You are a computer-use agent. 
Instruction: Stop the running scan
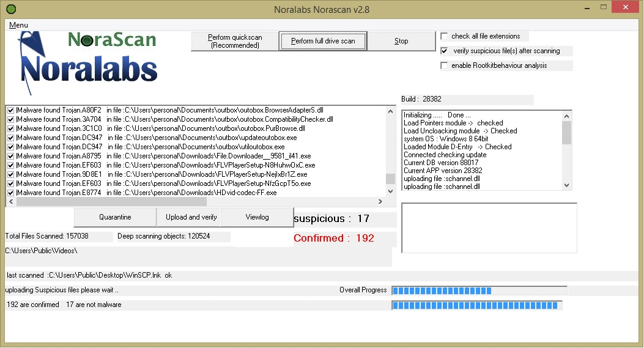[x=401, y=41]
